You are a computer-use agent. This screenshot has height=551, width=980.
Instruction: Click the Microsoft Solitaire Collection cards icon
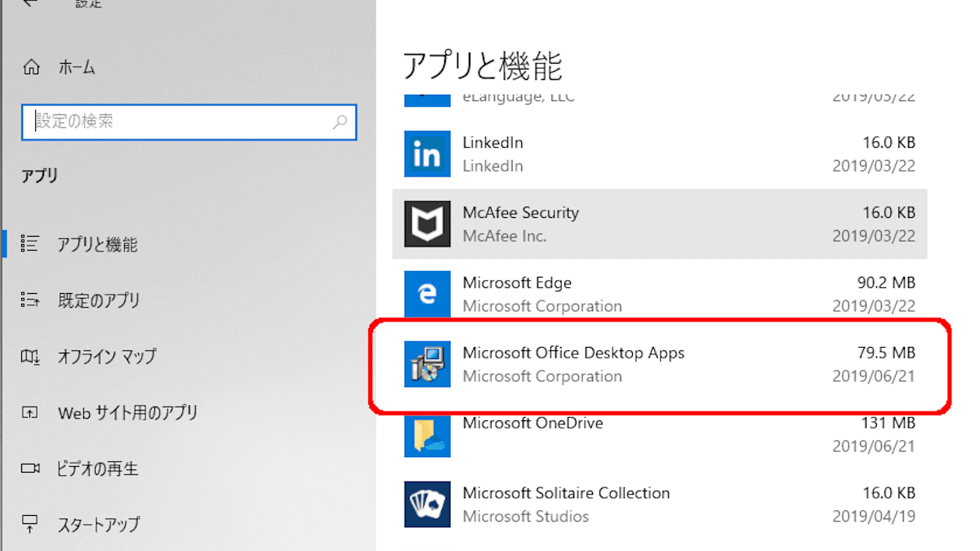[427, 504]
